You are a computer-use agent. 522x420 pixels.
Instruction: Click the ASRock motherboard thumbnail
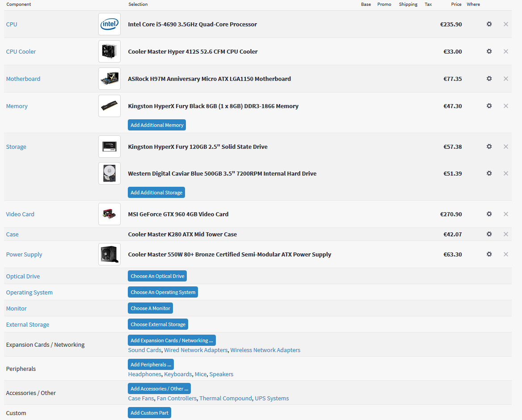[109, 79]
